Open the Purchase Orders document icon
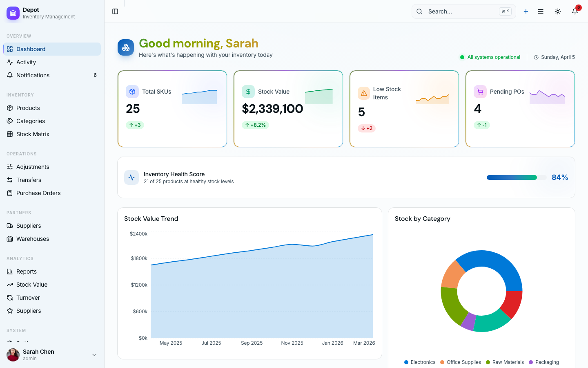The image size is (588, 368). 9,193
